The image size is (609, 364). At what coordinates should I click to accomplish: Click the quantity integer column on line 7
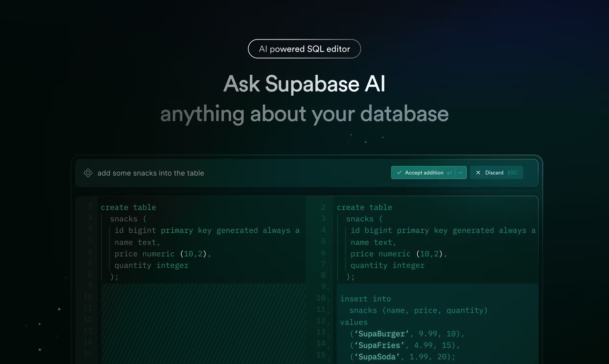388,265
